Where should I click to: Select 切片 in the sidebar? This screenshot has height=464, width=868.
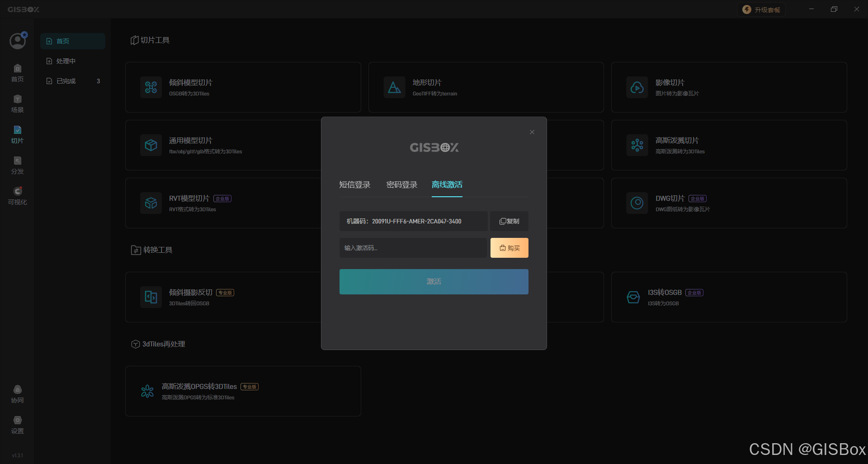coord(17,135)
